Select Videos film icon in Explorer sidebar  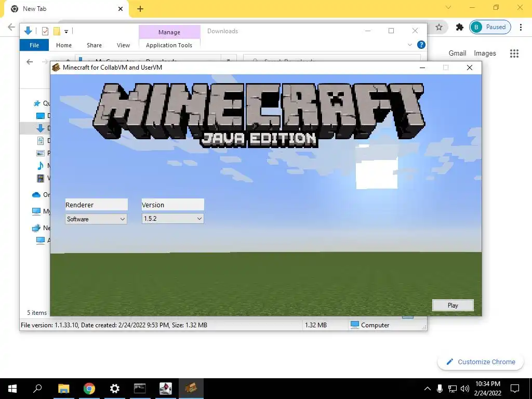[x=41, y=178]
